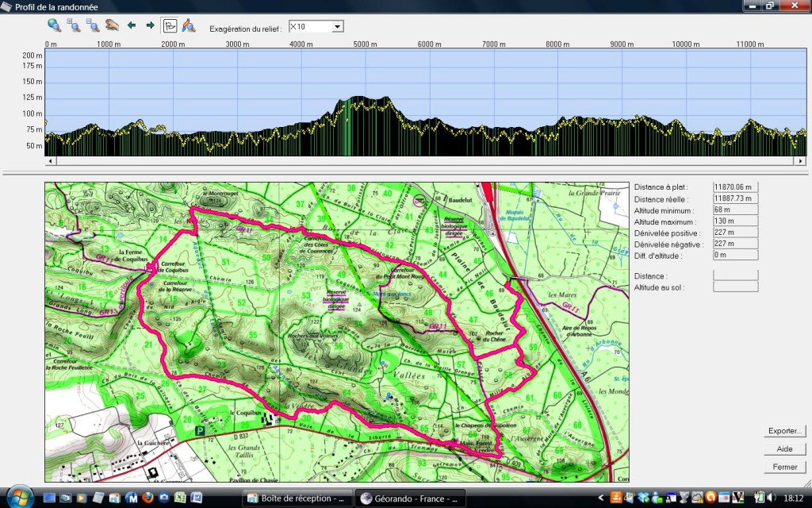Select the magnifier zoom tool
The width and height of the screenshot is (812, 508).
tap(55, 25)
